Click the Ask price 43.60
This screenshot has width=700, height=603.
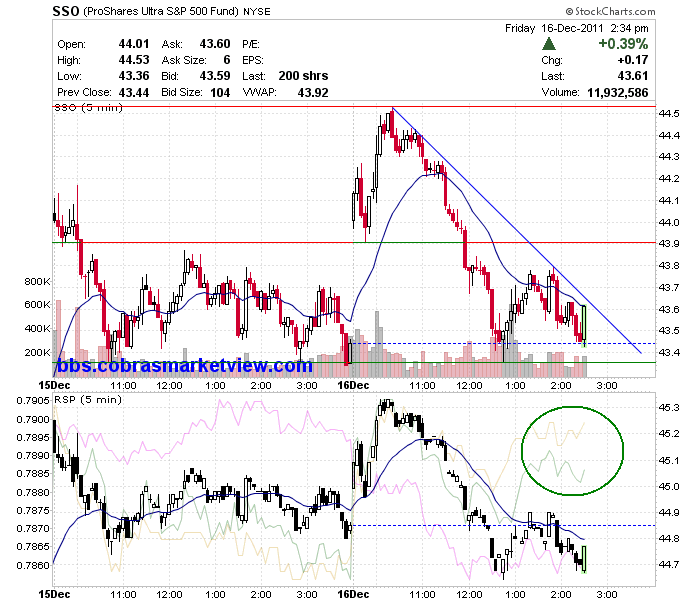pyautogui.click(x=215, y=44)
